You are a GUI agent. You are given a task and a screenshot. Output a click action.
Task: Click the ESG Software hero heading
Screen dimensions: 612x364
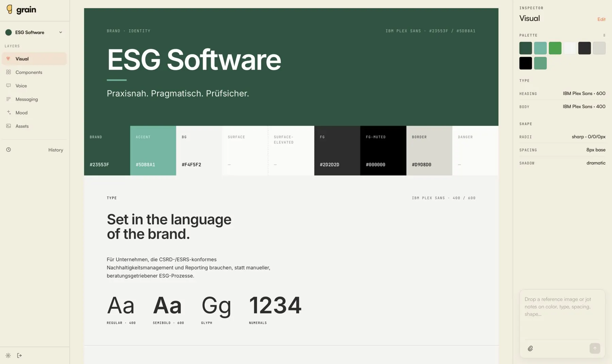pos(194,60)
